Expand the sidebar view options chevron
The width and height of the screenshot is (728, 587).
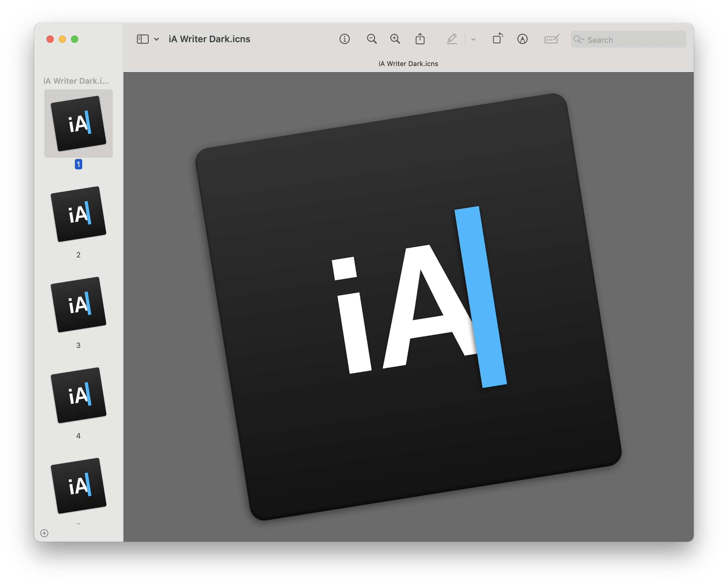click(x=156, y=39)
